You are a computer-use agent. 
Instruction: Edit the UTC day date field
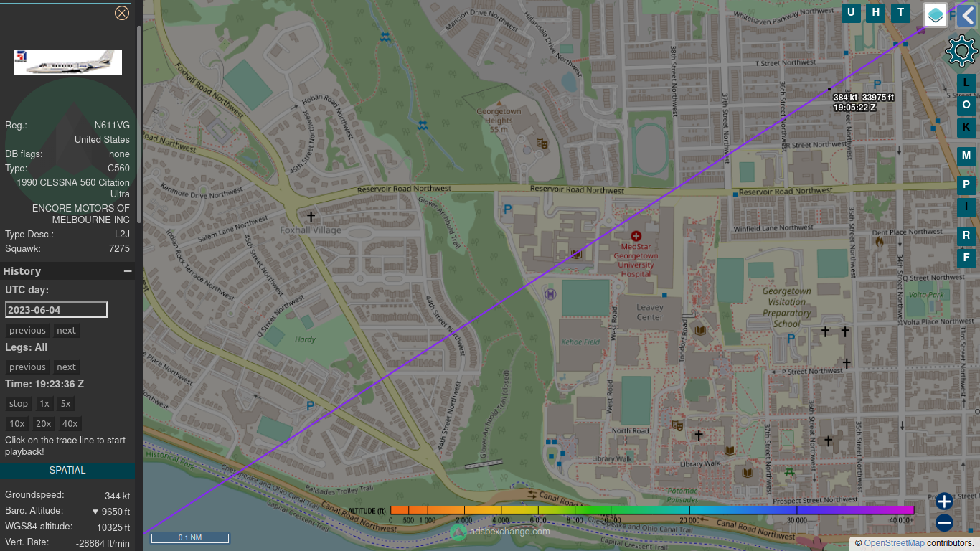56,310
